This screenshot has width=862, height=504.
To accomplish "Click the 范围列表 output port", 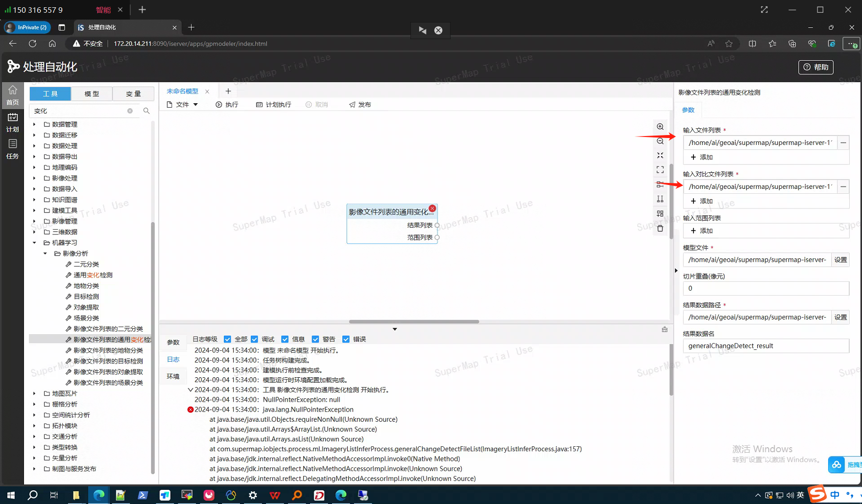I will tap(437, 237).
